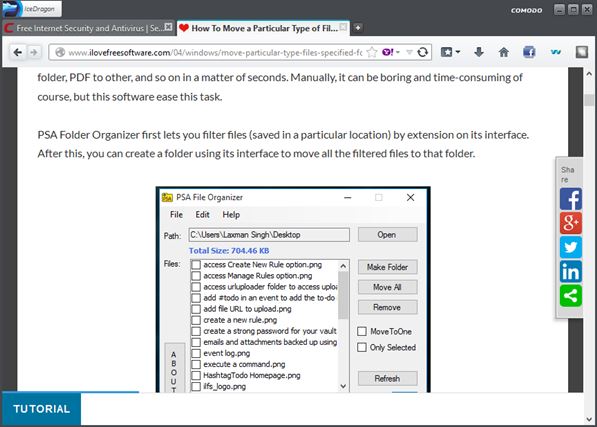Open the search engine dropdown arrow
This screenshot has height=427, width=597.
pos(398,52)
